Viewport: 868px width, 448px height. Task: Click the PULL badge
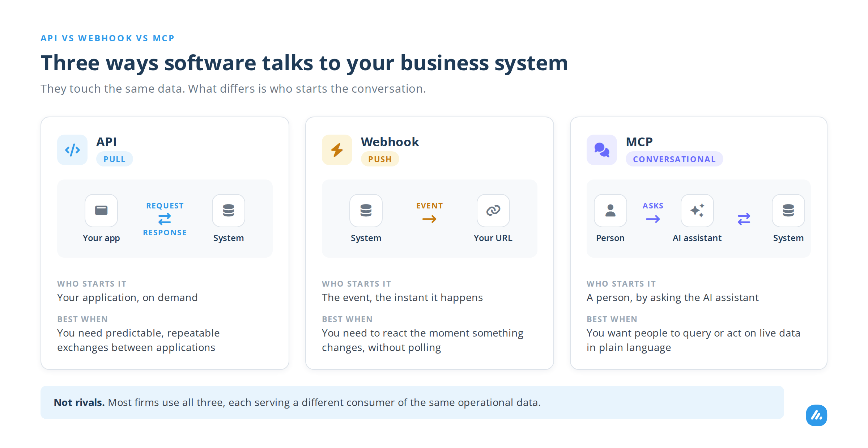[115, 159]
